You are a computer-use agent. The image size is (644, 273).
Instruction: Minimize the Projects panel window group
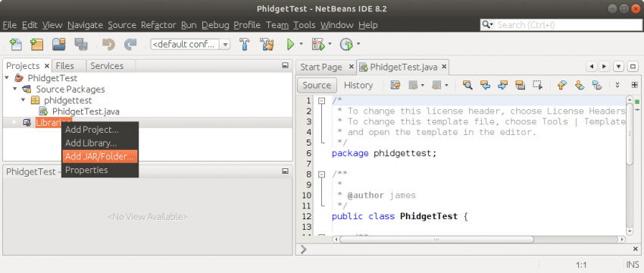[285, 65]
